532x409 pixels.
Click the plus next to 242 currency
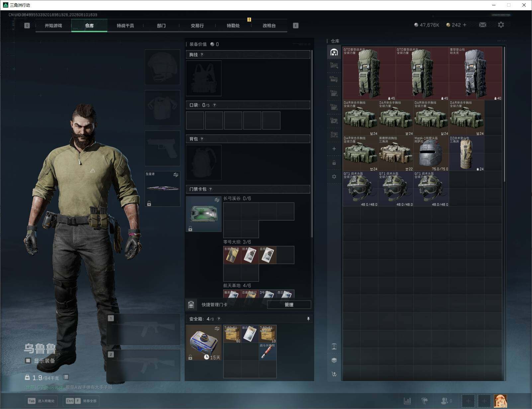pos(465,25)
